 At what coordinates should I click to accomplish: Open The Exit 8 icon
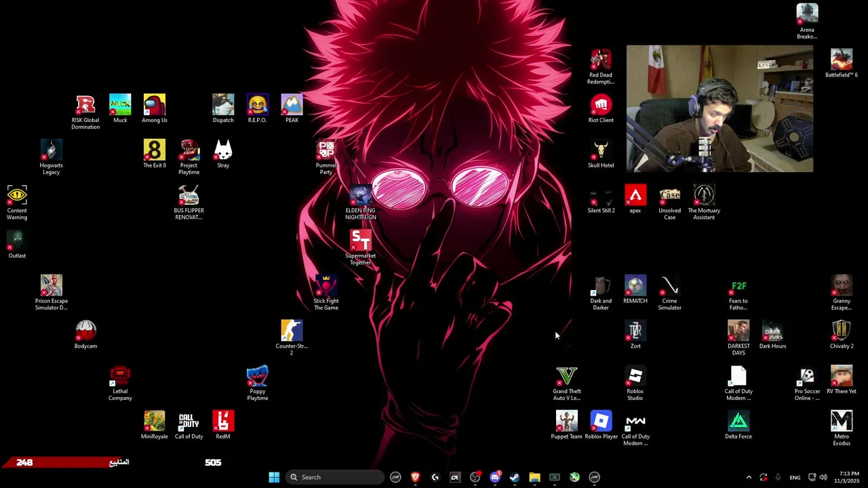(155, 154)
